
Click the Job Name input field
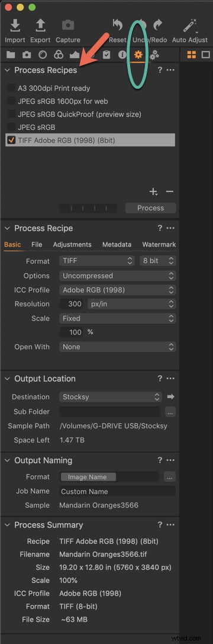click(x=117, y=491)
